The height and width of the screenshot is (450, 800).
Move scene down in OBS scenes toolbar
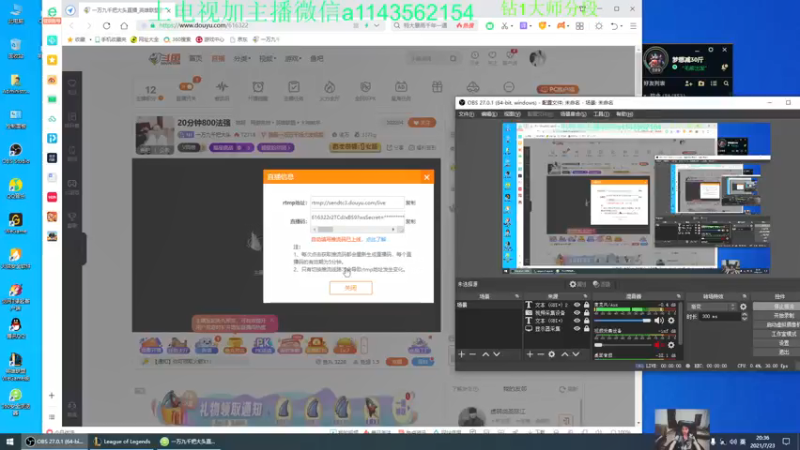(496, 354)
